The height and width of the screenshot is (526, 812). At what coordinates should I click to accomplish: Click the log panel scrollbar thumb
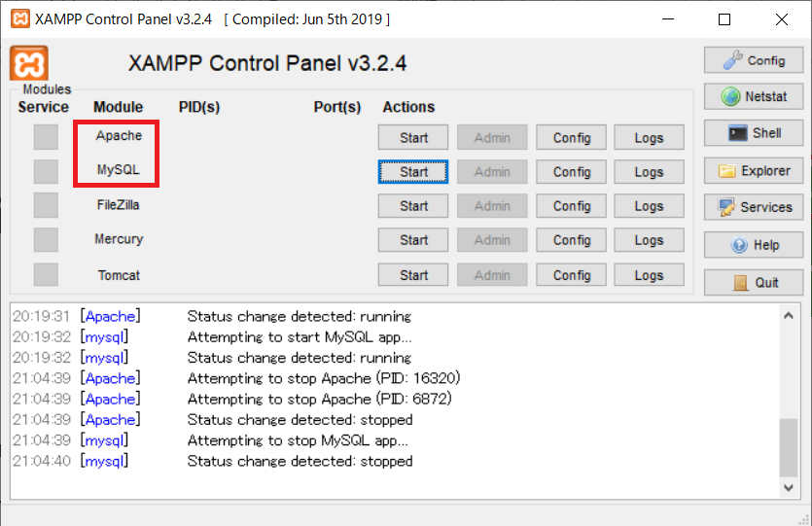[x=789, y=447]
